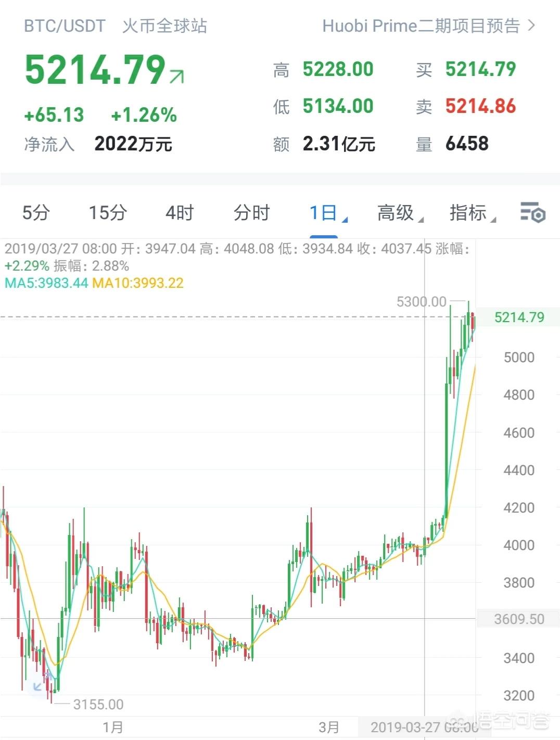Tap the BTC/USDT pair title
Viewport: 560px width, 740px height.
[65, 25]
